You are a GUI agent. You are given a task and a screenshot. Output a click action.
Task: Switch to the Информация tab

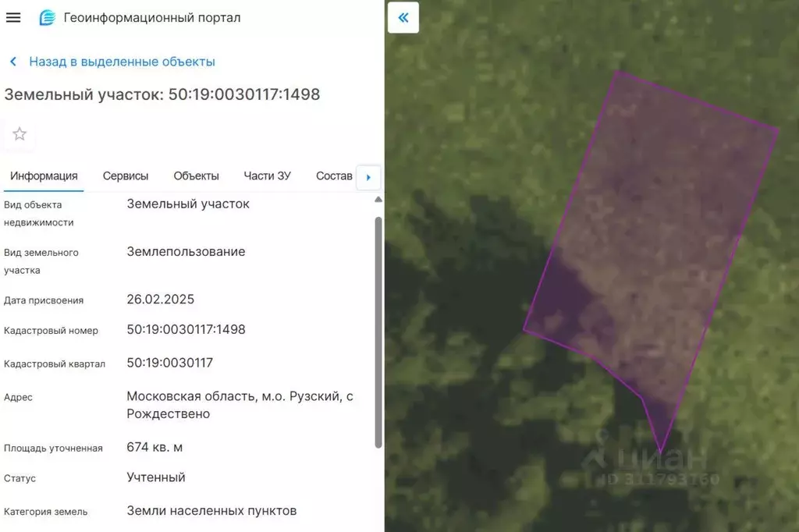(44, 176)
